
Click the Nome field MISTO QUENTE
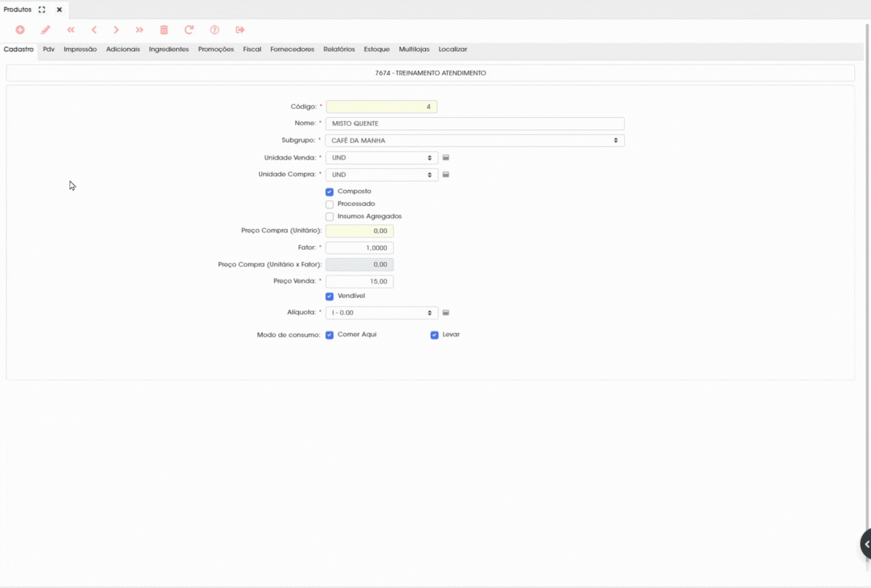pos(475,123)
